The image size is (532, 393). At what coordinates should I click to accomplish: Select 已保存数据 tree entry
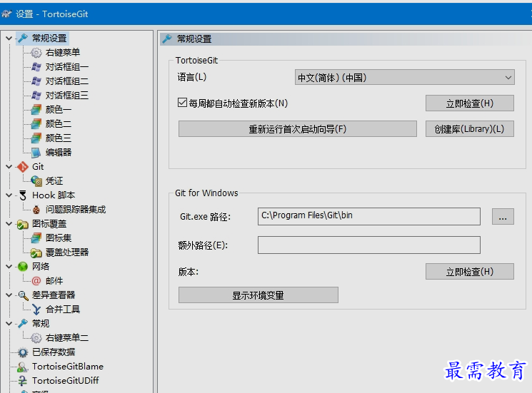pyautogui.click(x=54, y=352)
